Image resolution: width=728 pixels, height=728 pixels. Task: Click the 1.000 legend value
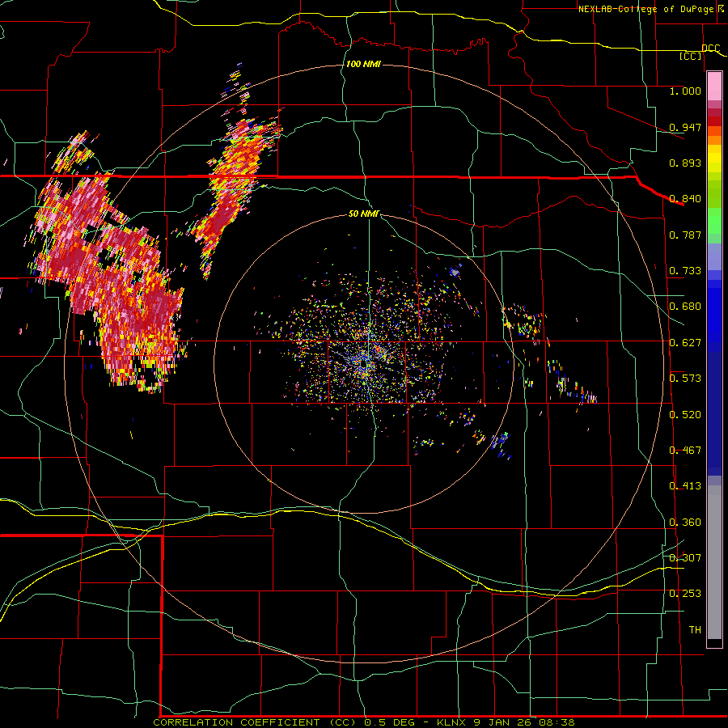tap(685, 91)
